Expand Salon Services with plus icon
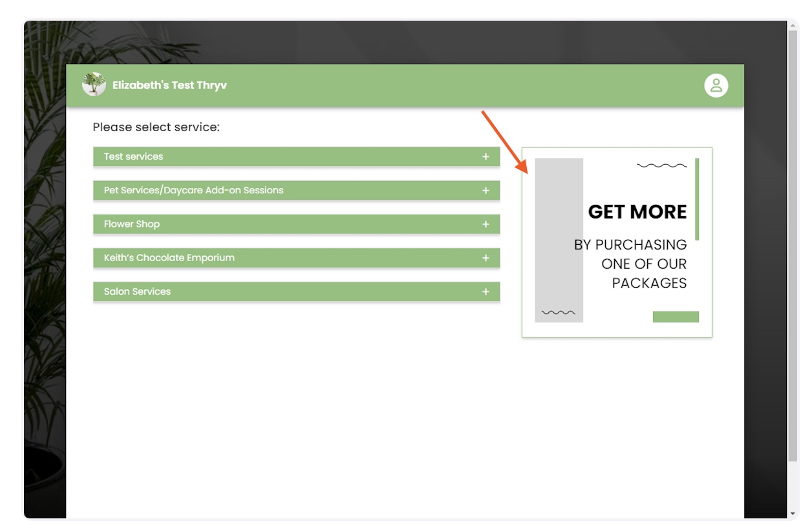 click(486, 291)
